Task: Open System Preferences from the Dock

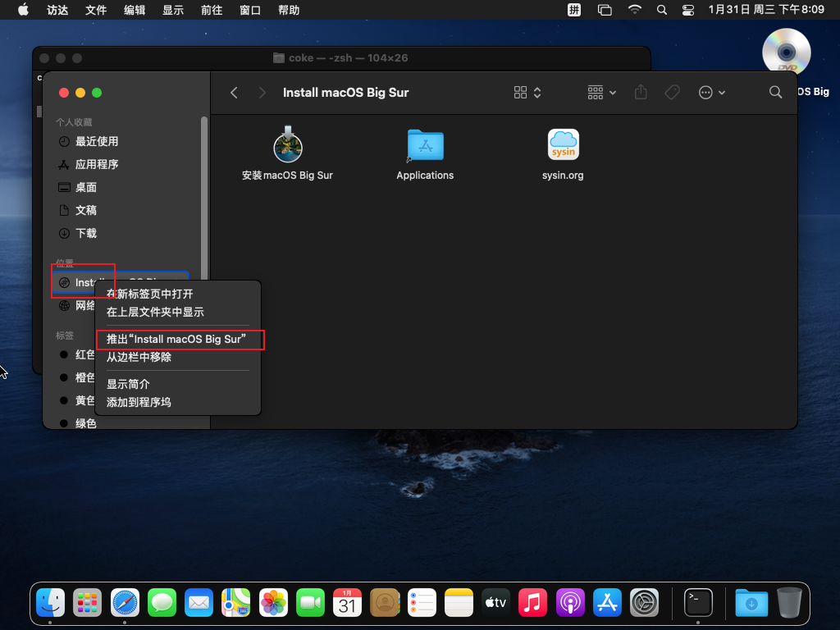Action: tap(644, 602)
